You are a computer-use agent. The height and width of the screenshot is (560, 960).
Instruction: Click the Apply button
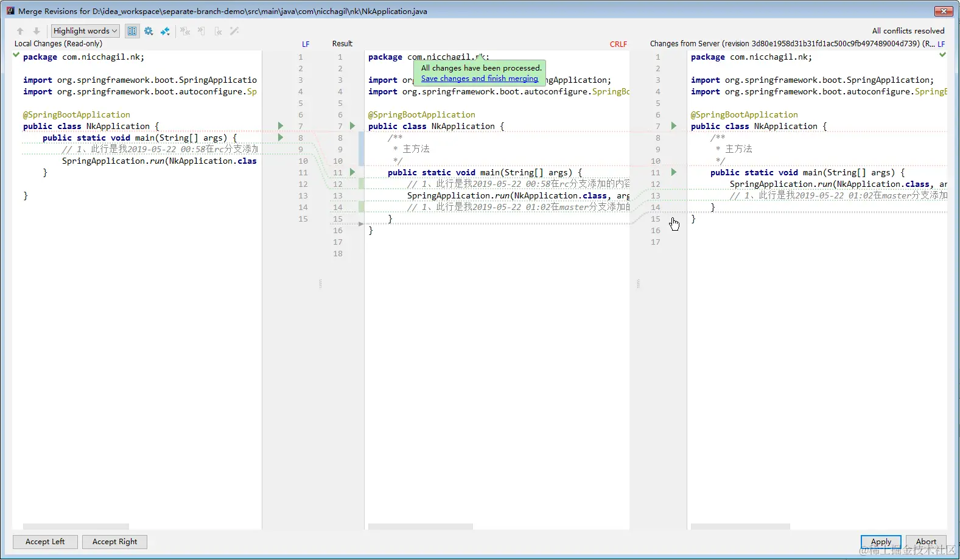tap(881, 542)
